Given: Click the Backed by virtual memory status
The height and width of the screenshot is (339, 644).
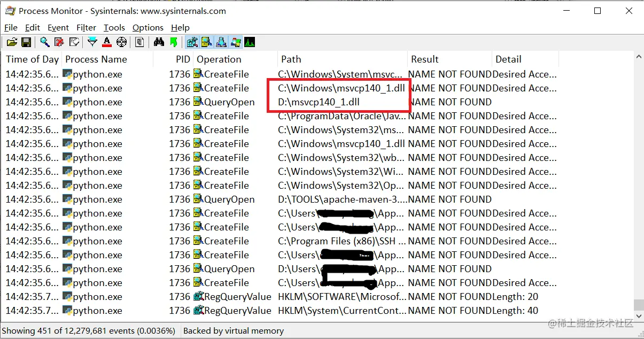Looking at the screenshot, I should tap(234, 331).
